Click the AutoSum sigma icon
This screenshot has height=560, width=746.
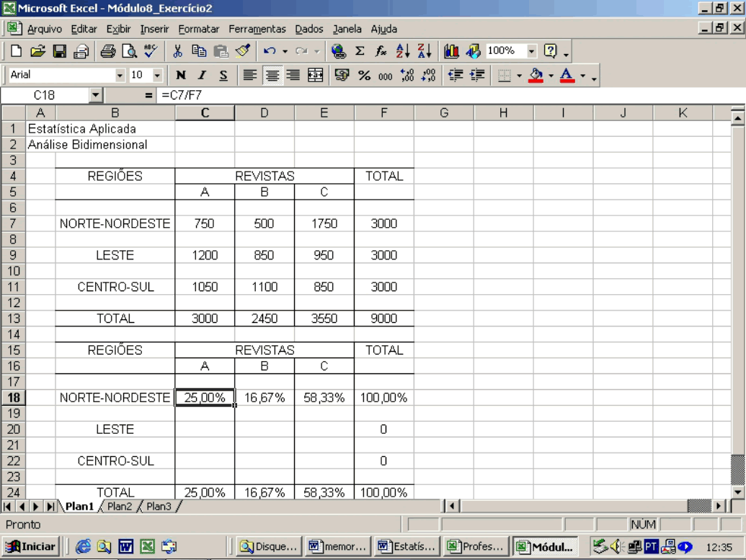(x=360, y=51)
